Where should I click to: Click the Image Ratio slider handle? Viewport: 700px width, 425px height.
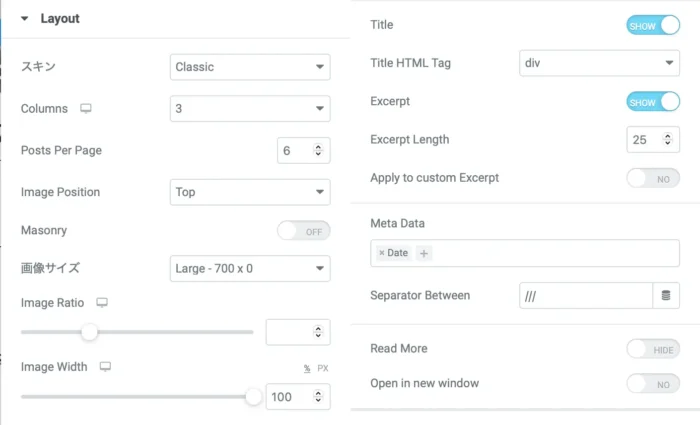tap(89, 332)
